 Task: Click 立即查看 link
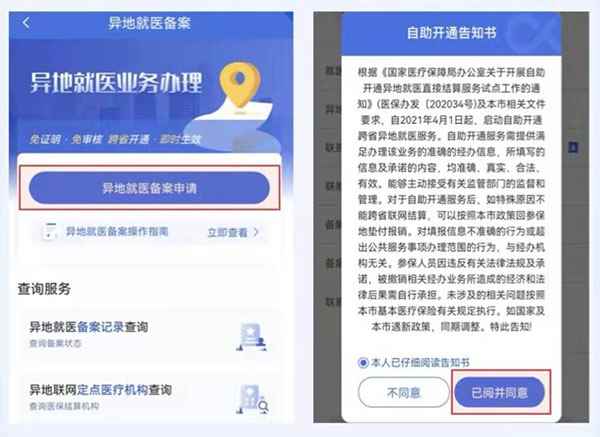227,232
